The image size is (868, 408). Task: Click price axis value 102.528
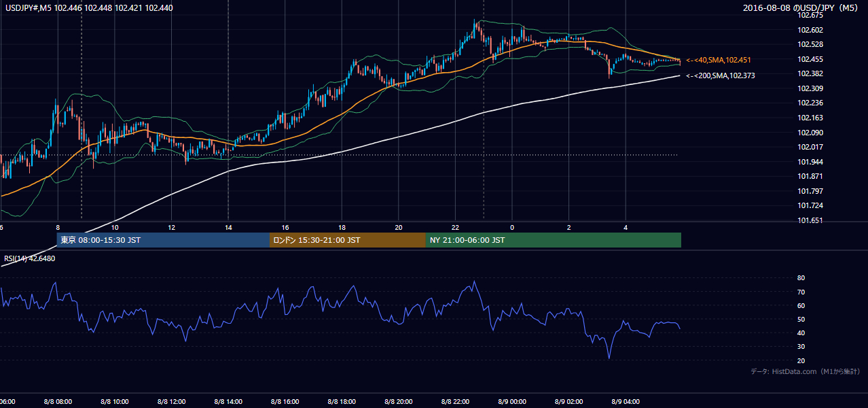[x=810, y=44]
